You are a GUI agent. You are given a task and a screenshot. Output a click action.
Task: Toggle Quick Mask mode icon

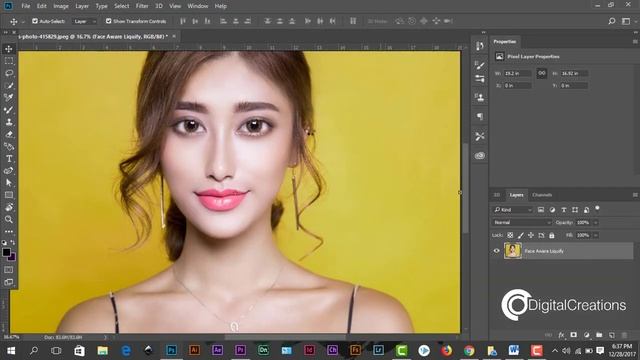point(9,270)
